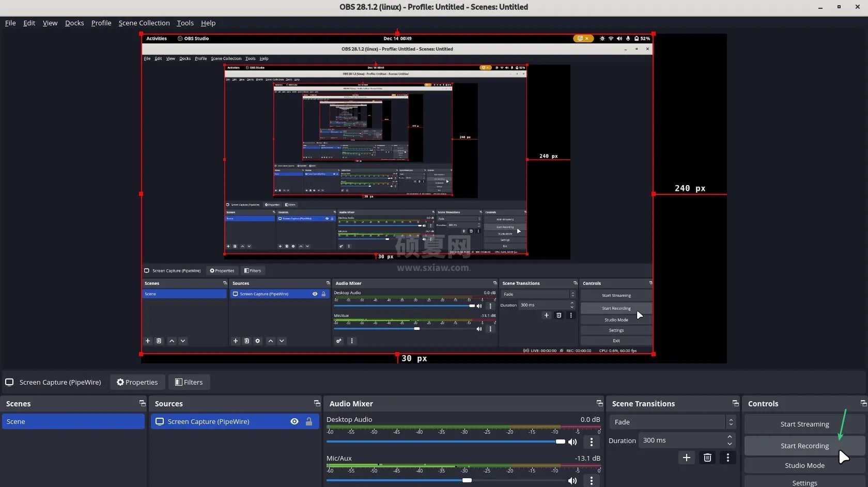Click the Wi-Fi icon in preview top bar
The width and height of the screenshot is (868, 487).
click(x=611, y=38)
